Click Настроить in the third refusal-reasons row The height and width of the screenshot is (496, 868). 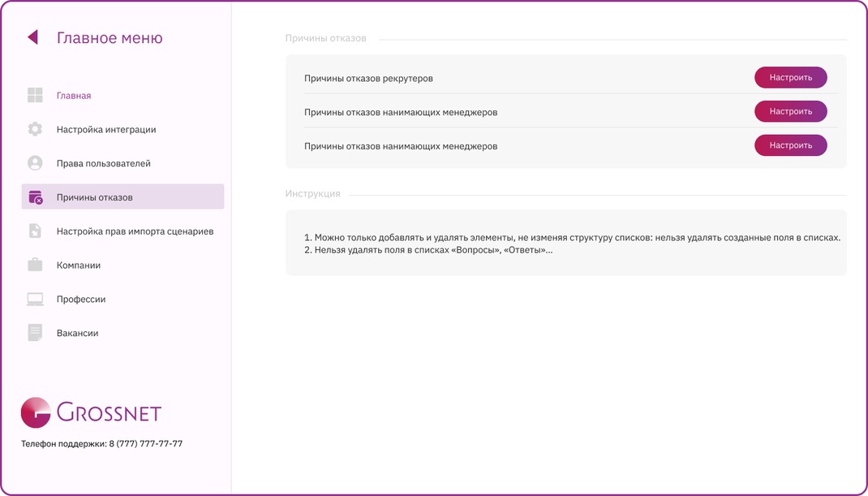(x=790, y=145)
